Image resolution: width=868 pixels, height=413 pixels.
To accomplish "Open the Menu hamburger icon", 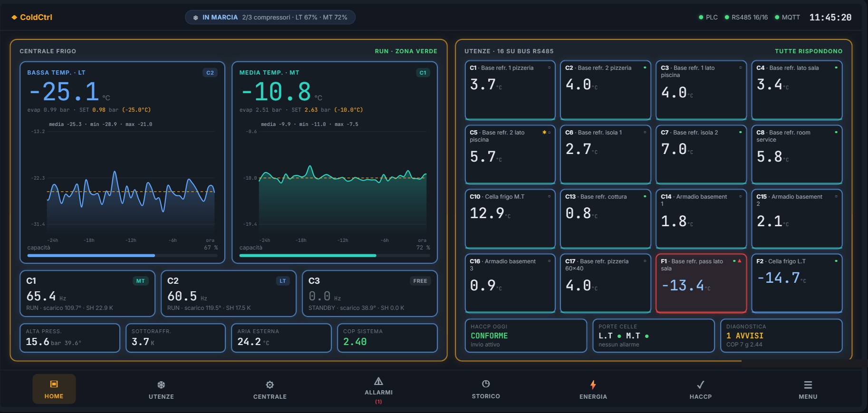I will tap(808, 384).
